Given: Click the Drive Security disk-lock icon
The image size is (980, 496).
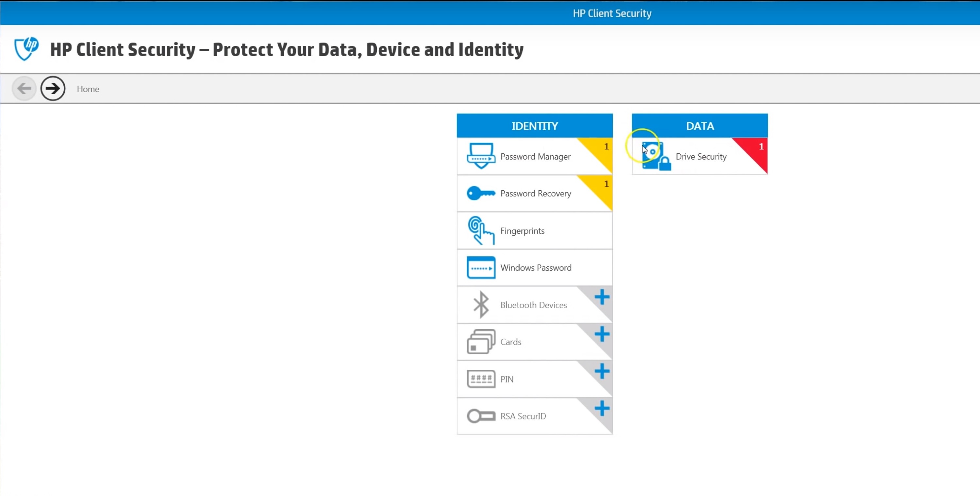Looking at the screenshot, I should [x=656, y=156].
